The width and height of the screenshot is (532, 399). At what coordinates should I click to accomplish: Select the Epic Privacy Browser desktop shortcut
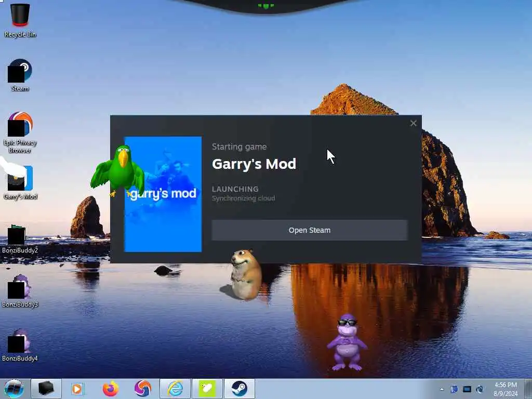[20, 132]
